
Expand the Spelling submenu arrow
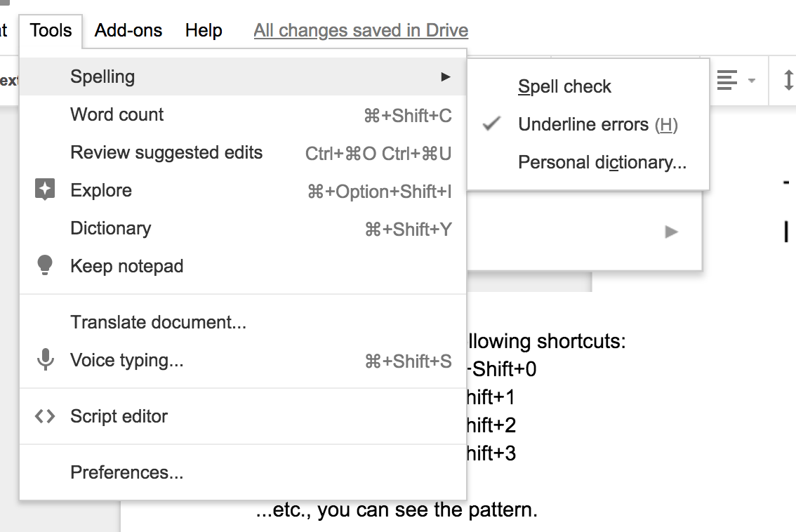[x=446, y=77]
